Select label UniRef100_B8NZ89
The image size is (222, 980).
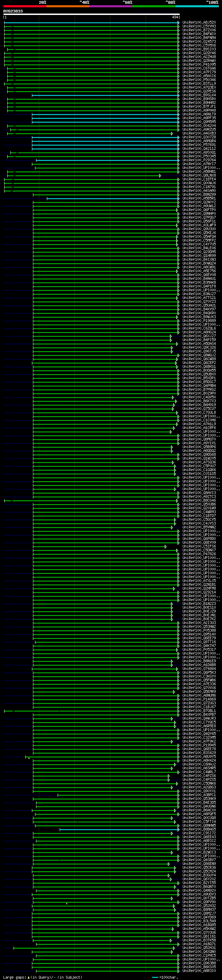(199, 194)
